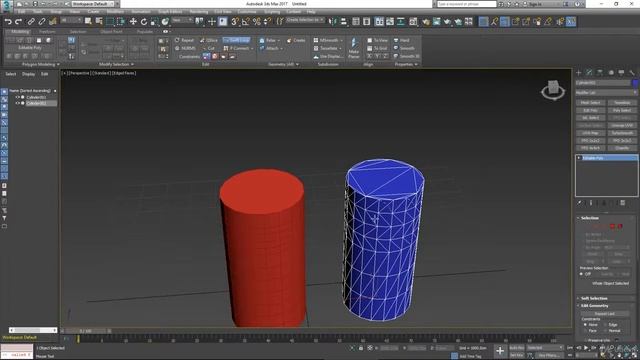Open the Create Selection Set dropdown
The width and height of the screenshot is (640, 360).
click(x=305, y=20)
